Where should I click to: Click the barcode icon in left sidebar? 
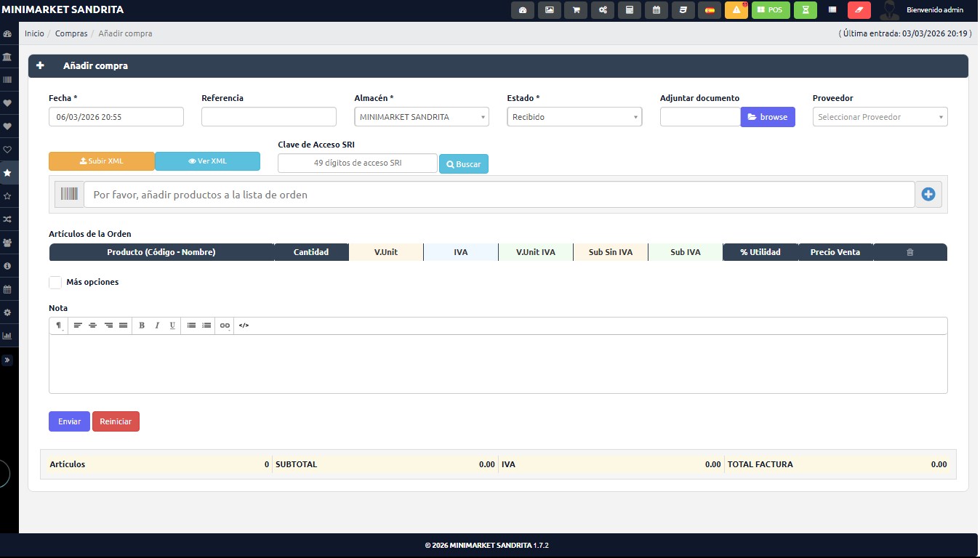pos(7,80)
